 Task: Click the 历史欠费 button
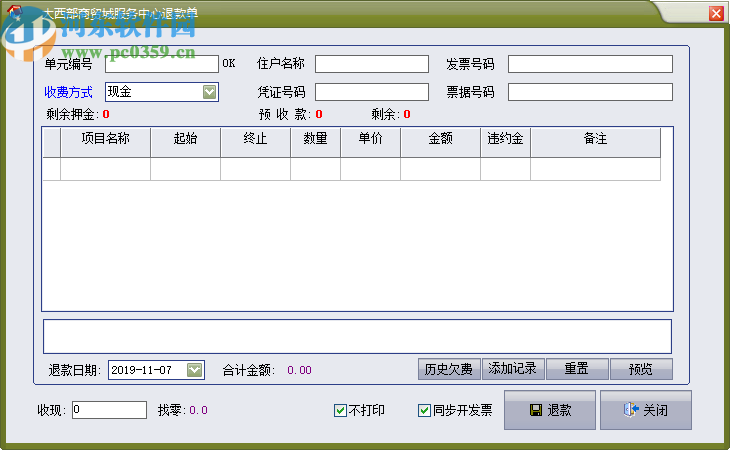click(x=449, y=369)
